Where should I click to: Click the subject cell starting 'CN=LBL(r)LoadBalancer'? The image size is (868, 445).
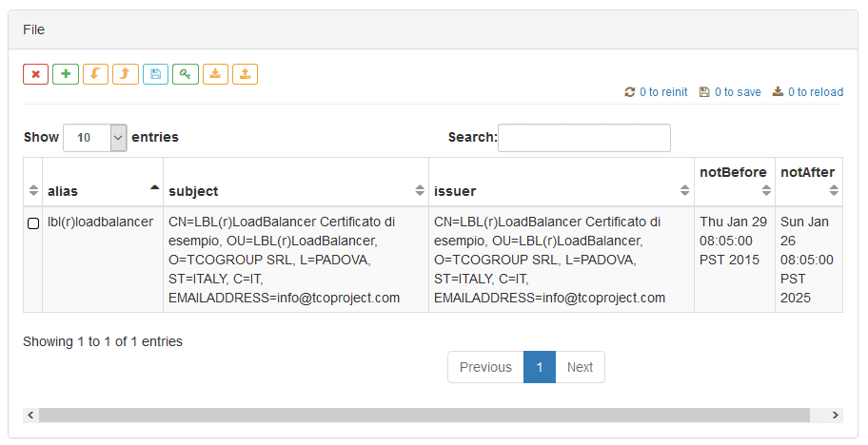click(296, 260)
